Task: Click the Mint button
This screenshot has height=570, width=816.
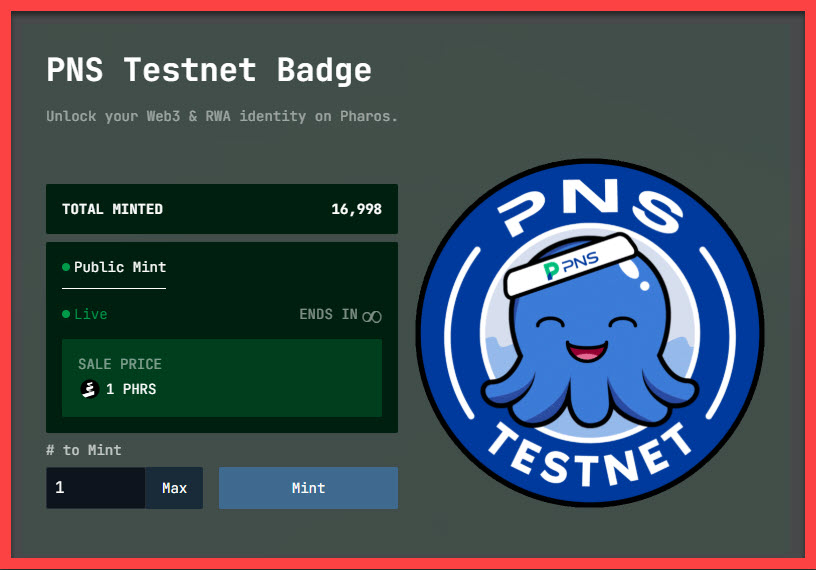Action: tap(308, 488)
